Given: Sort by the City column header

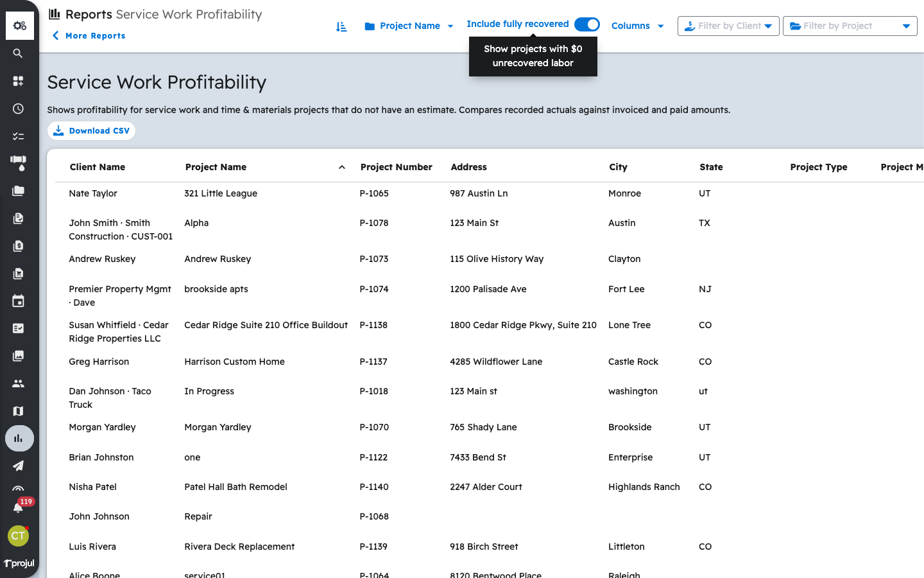Looking at the screenshot, I should [618, 167].
